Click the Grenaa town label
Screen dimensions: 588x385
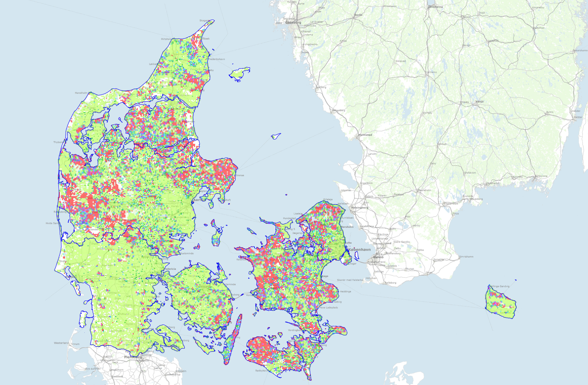tap(240, 175)
